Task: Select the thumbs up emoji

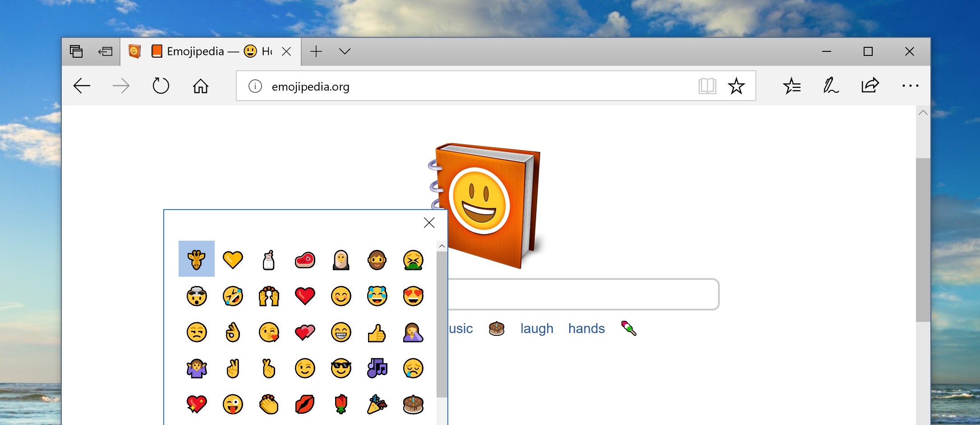Action: click(x=377, y=332)
